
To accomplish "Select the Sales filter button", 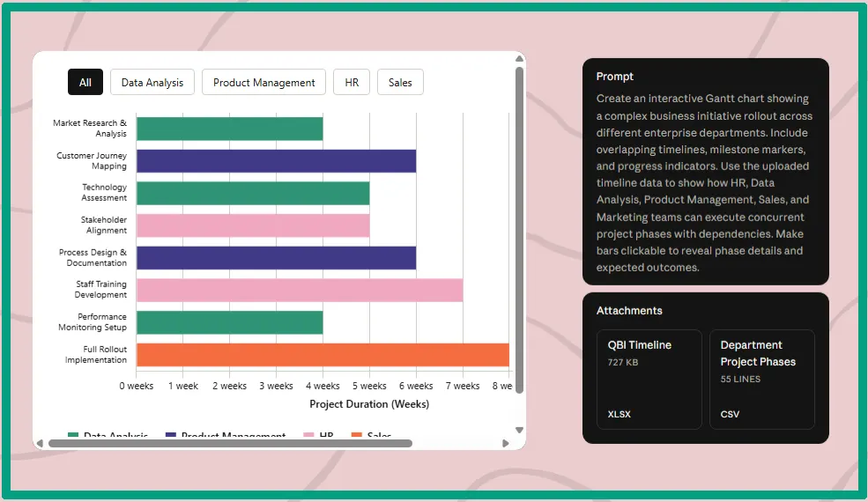I will (400, 82).
